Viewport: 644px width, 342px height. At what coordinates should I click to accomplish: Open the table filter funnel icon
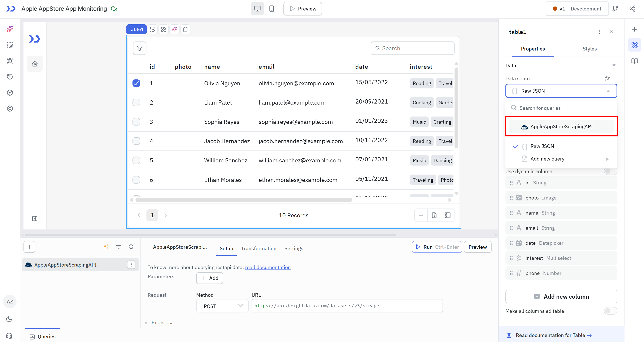click(140, 48)
